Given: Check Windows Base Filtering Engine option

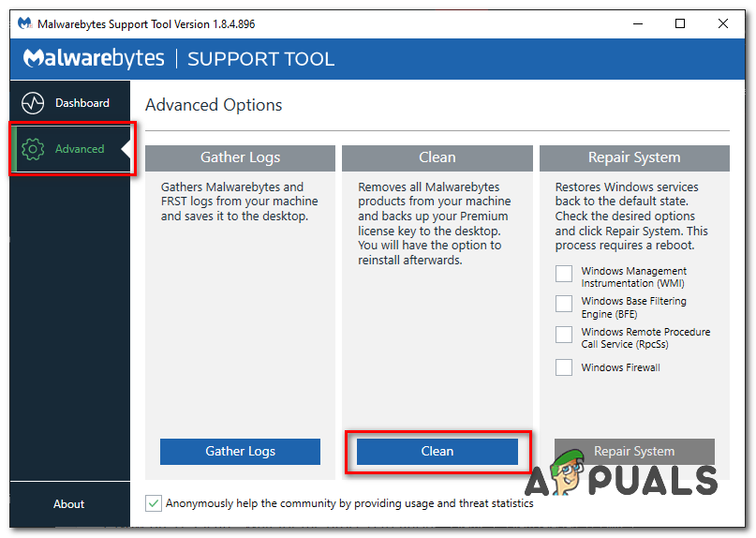Looking at the screenshot, I should click(564, 304).
